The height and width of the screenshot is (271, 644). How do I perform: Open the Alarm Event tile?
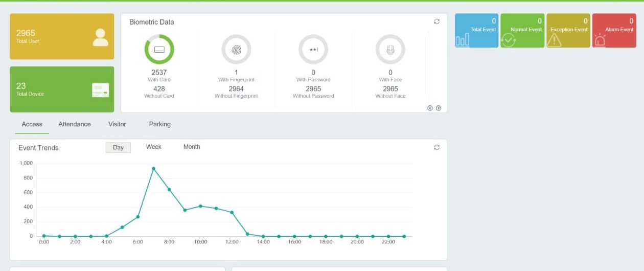click(x=614, y=31)
